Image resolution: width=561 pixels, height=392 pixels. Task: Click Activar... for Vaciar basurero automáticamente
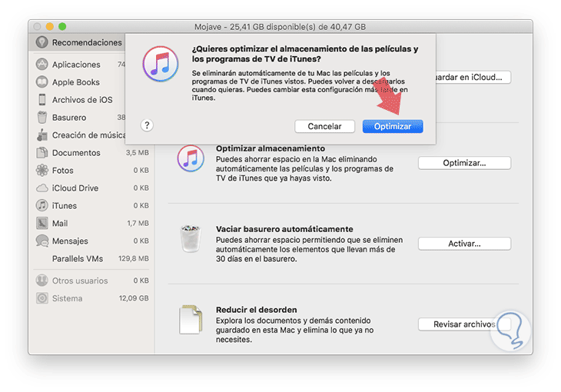[x=464, y=244]
